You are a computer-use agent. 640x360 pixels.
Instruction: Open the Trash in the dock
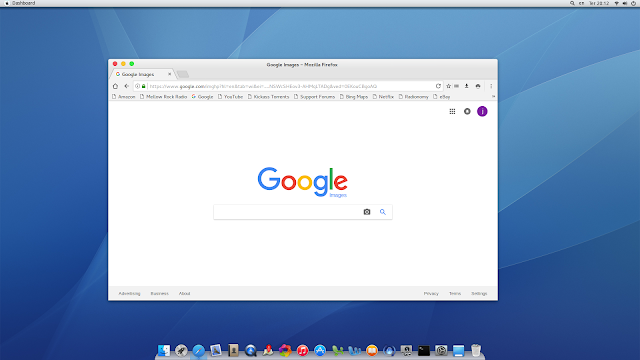coord(476,350)
